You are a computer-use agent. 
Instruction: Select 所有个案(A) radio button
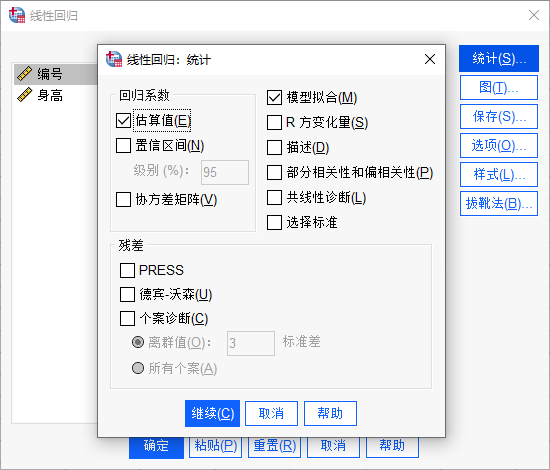click(x=138, y=368)
